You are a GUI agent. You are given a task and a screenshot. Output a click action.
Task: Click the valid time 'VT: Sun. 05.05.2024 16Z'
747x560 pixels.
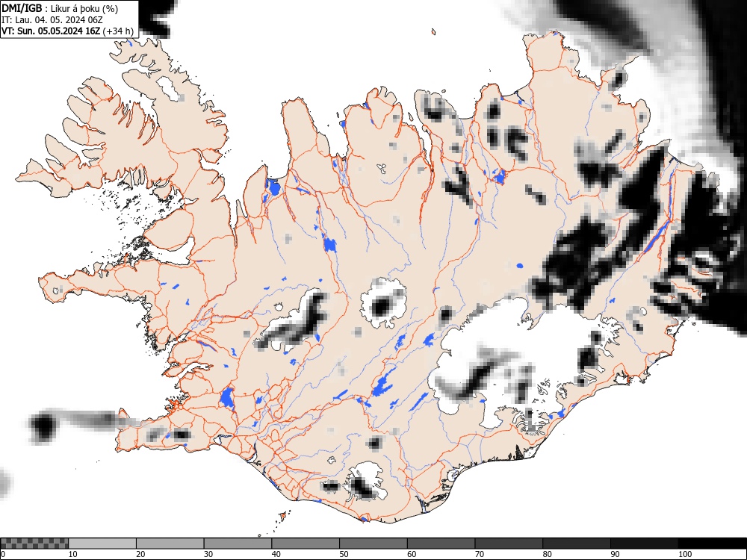click(51, 31)
